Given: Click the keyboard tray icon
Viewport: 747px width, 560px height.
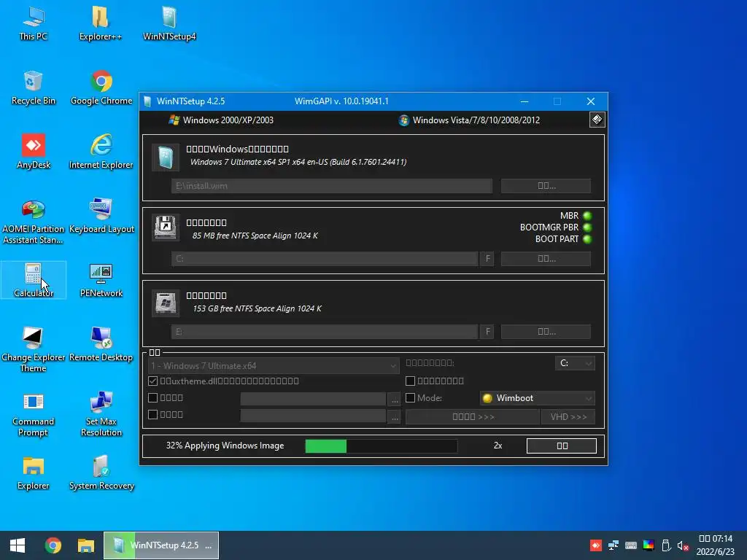Looking at the screenshot, I should coord(631,545).
